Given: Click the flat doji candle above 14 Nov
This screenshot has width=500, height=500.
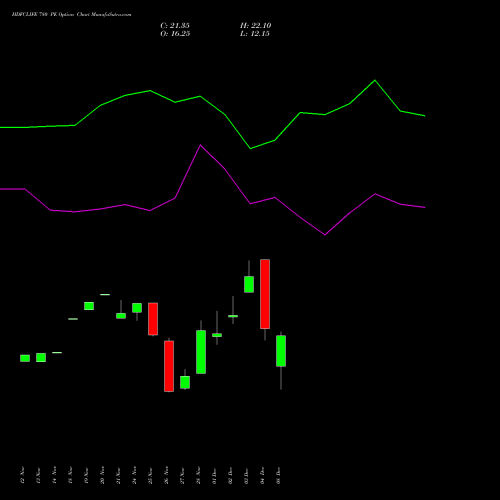Looking at the screenshot, I should point(57,352).
